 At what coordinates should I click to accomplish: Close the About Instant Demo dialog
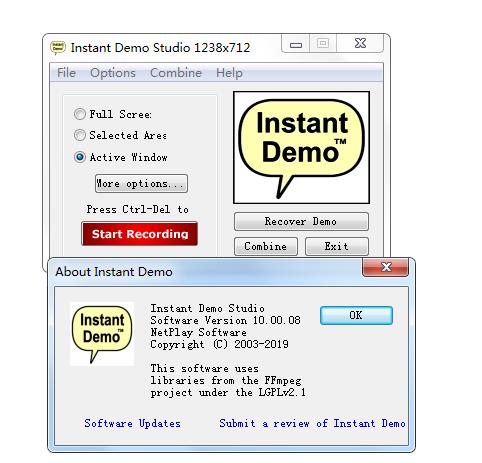click(385, 267)
